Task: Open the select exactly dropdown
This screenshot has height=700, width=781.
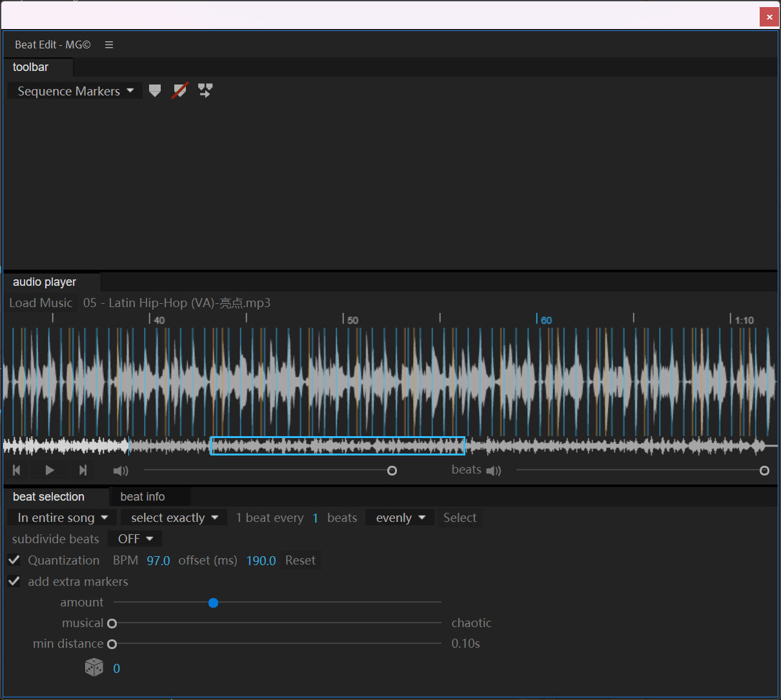Action: tap(174, 517)
